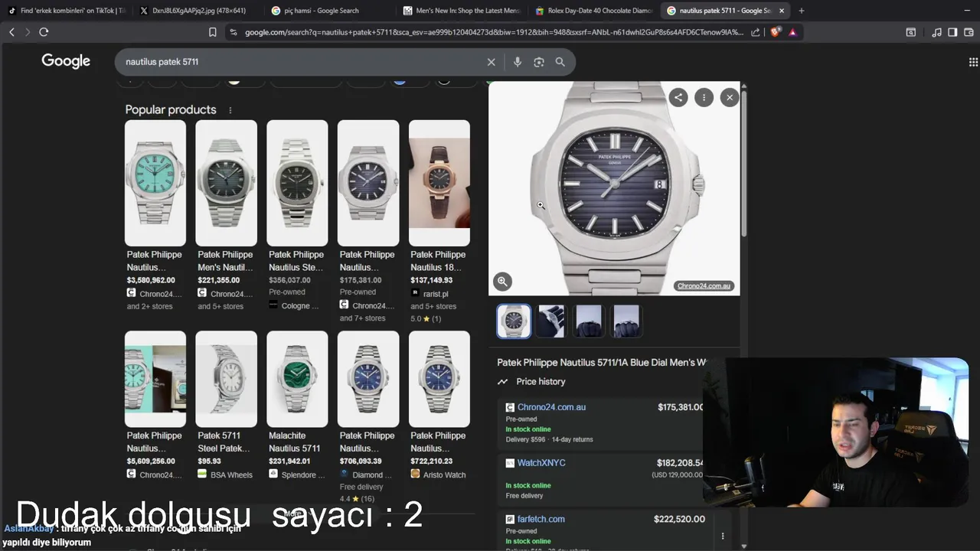This screenshot has height=551, width=980.
Task: Click the $182,208.54 WatchXNYC price
Action: pos(680,463)
